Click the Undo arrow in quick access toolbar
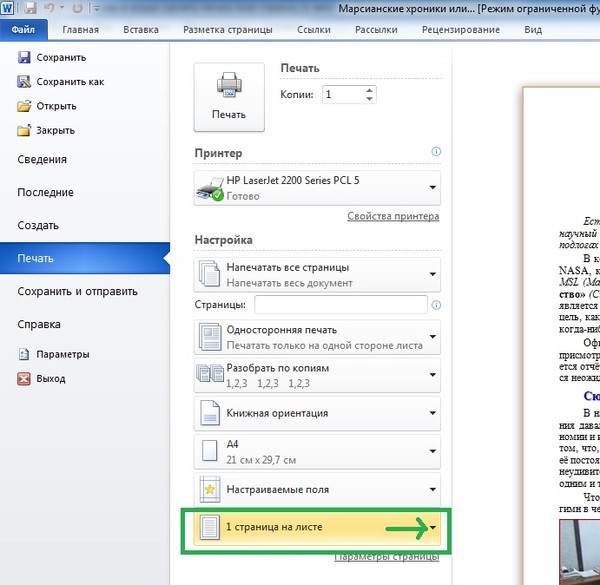This screenshot has width=600, height=585. (x=49, y=8)
